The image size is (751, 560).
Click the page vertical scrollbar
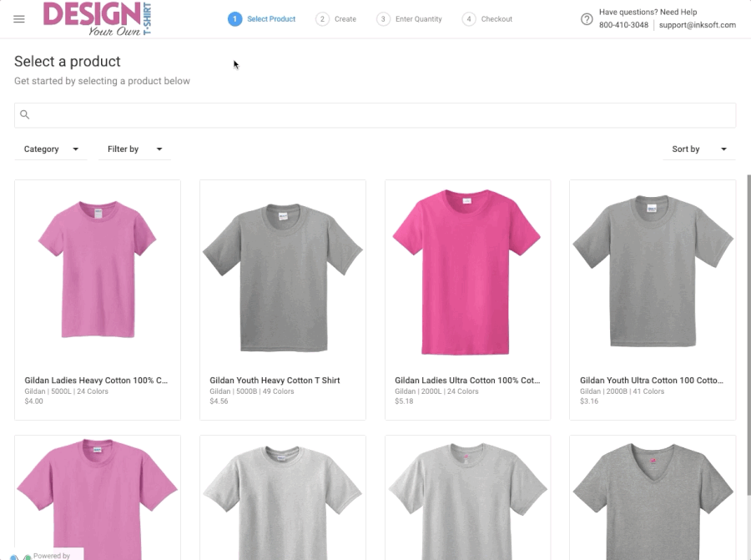(x=748, y=334)
